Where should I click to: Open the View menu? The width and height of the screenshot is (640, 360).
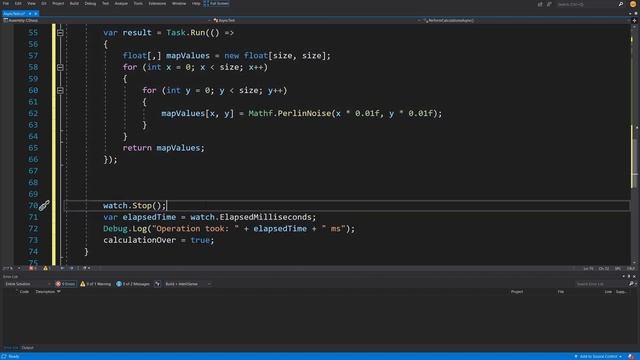31,4
